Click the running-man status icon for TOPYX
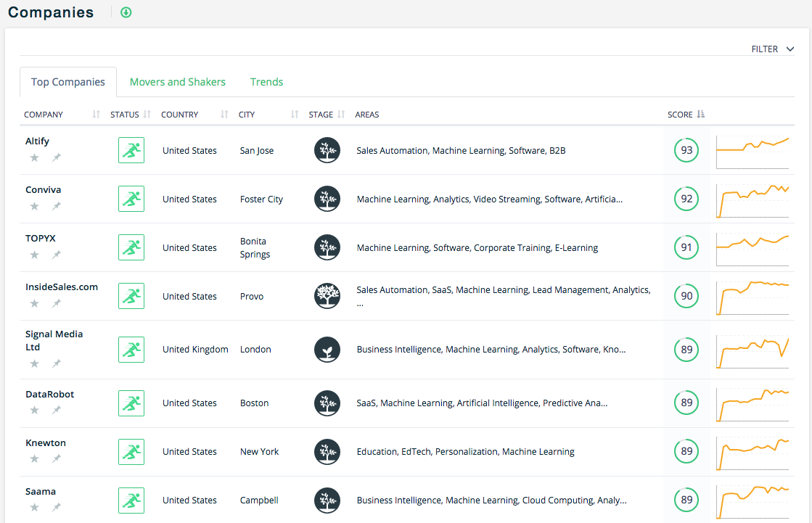The height and width of the screenshot is (523, 812). 131,247
